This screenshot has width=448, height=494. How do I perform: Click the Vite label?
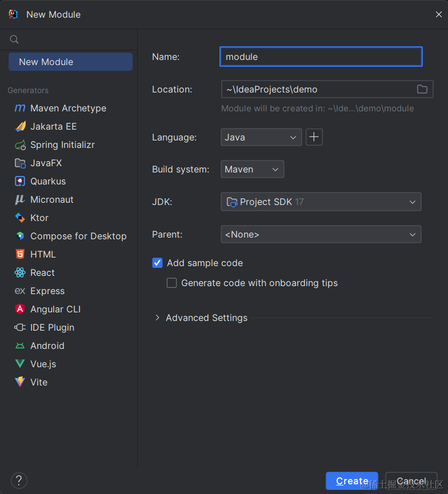[x=39, y=382]
